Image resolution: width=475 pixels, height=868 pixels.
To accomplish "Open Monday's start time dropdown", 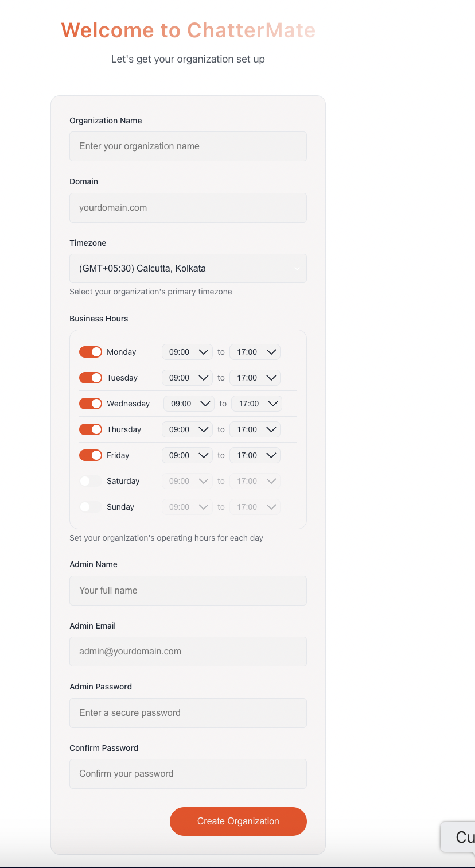I will [187, 351].
